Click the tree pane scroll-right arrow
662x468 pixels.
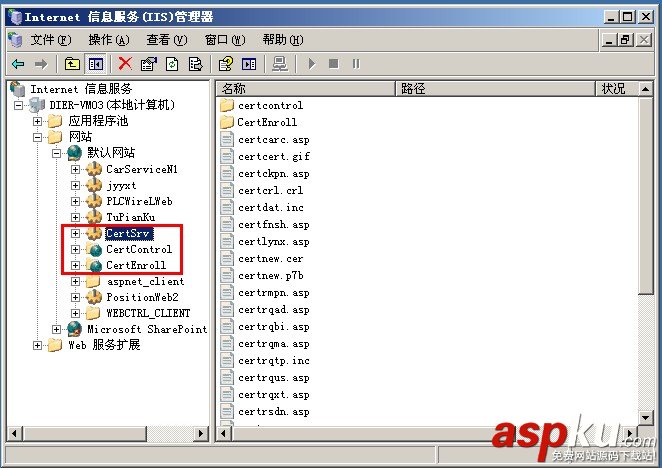click(x=201, y=433)
